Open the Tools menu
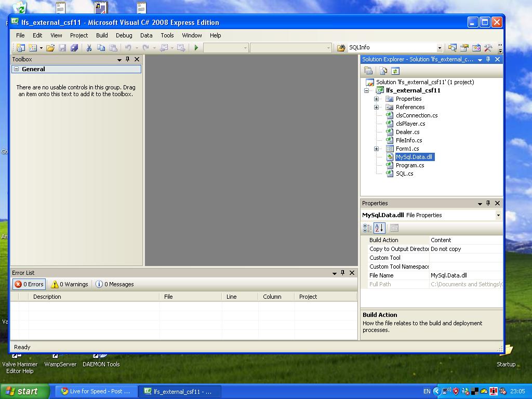Image resolution: width=532 pixels, height=399 pixels. [x=167, y=35]
